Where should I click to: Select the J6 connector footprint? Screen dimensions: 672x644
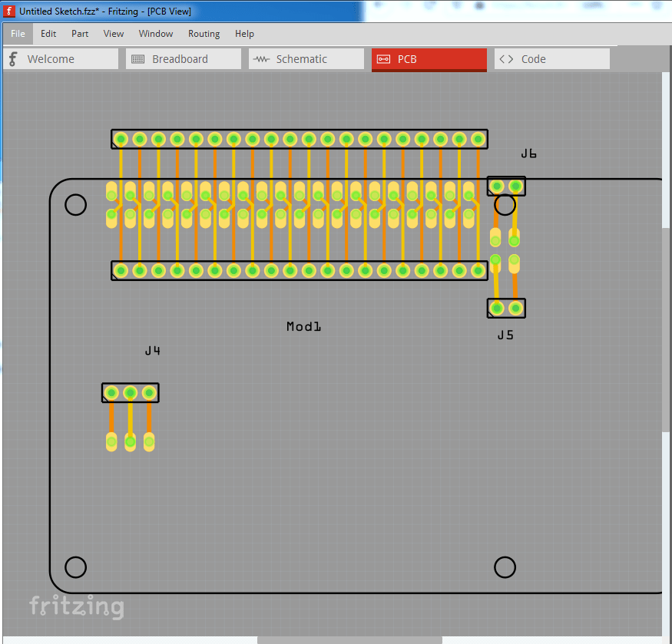[505, 186]
